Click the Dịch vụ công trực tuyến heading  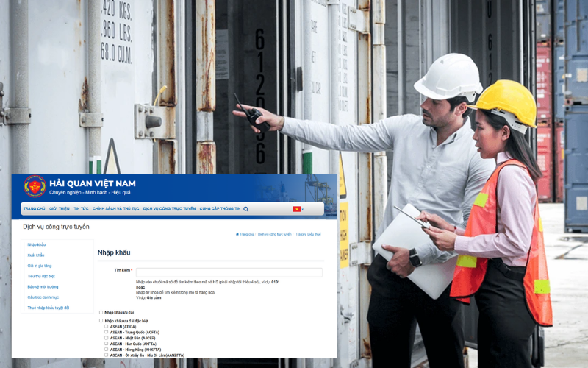tap(56, 227)
